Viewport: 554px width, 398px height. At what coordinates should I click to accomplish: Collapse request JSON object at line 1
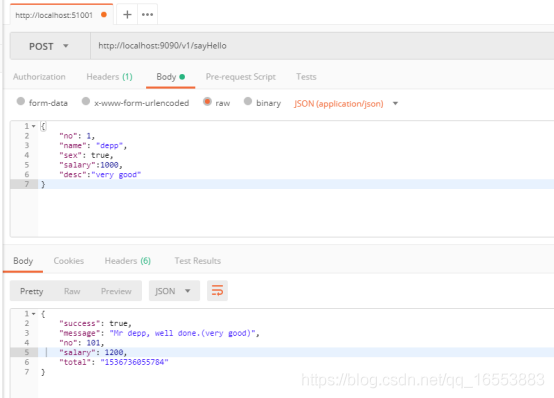click(x=34, y=126)
